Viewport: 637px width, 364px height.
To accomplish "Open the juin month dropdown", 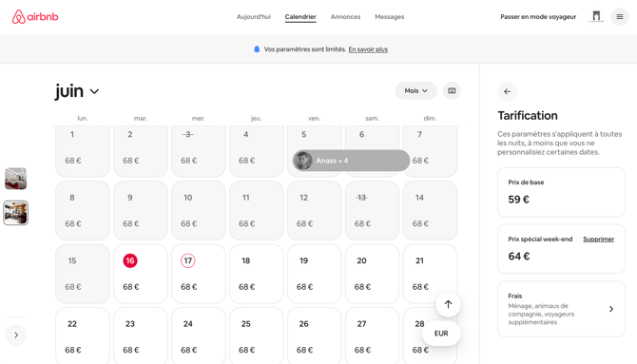I will (x=77, y=91).
